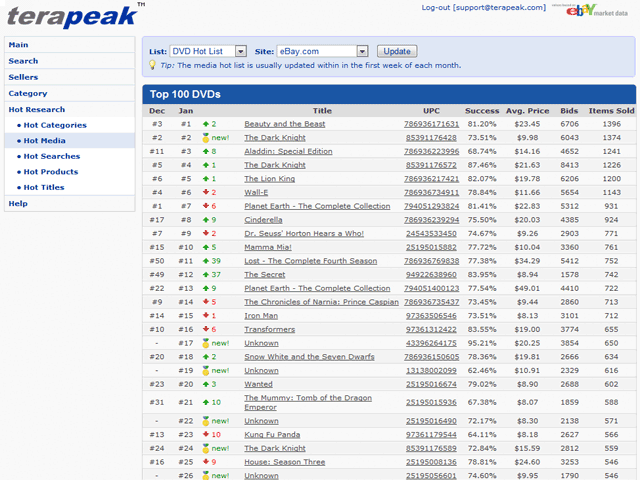Open the List dropdown showing DVD Hot List
The image size is (640, 480).
(x=208, y=51)
